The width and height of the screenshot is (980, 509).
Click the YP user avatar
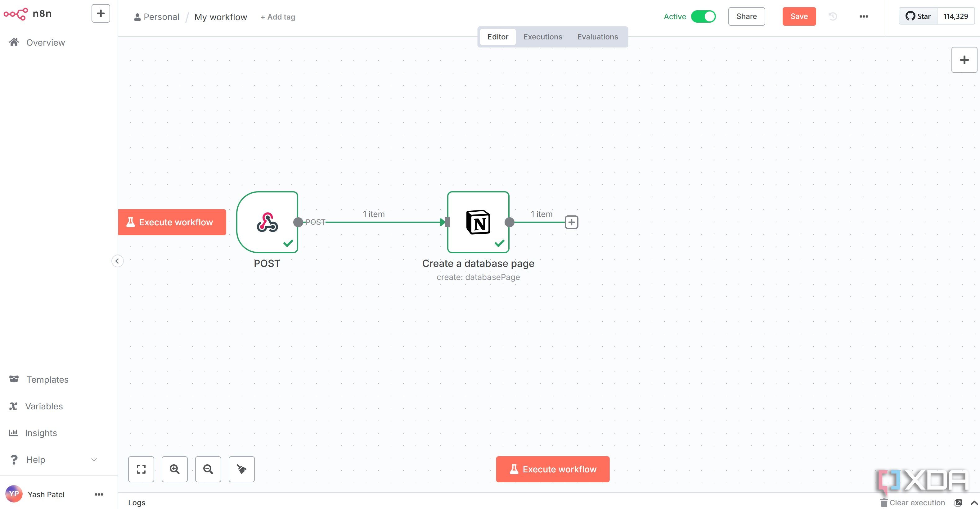point(14,493)
